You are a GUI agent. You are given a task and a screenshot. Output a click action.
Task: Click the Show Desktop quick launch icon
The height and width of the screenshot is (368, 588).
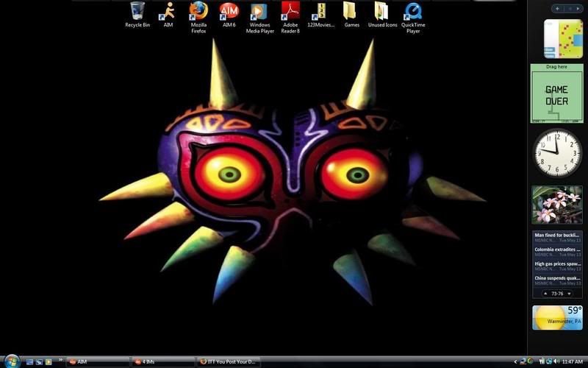pyautogui.click(x=29, y=362)
